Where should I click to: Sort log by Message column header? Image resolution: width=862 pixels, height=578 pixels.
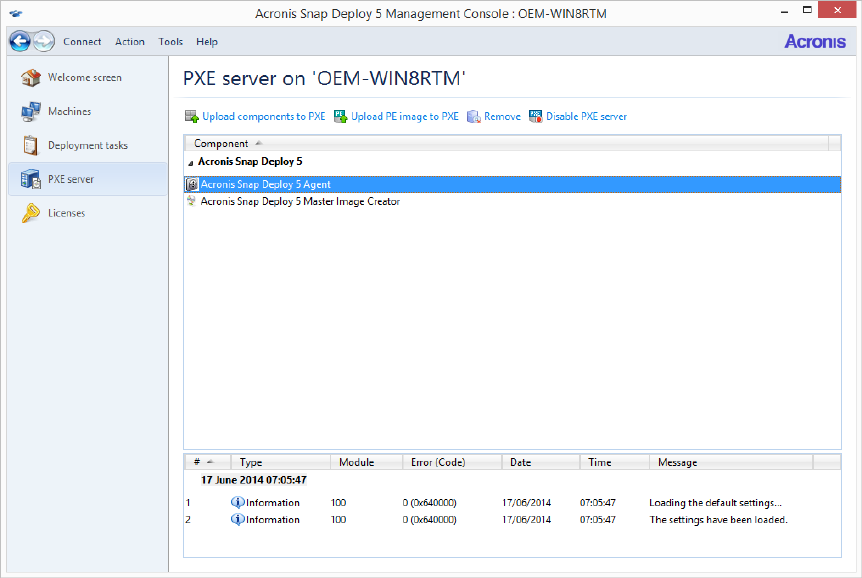(x=731, y=463)
